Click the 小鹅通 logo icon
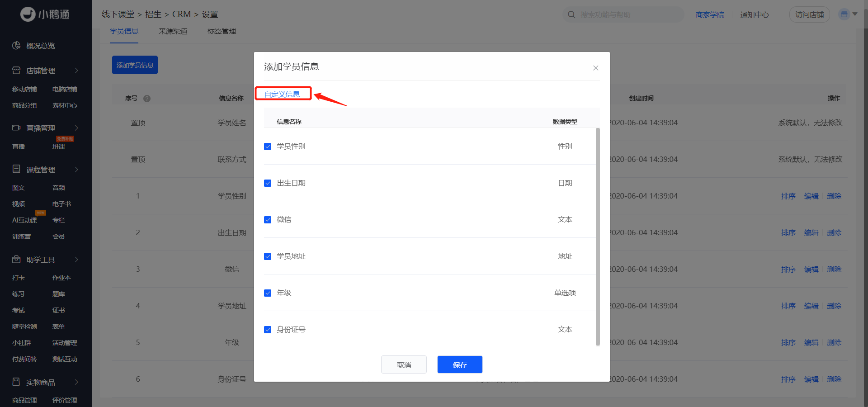 coord(28,14)
